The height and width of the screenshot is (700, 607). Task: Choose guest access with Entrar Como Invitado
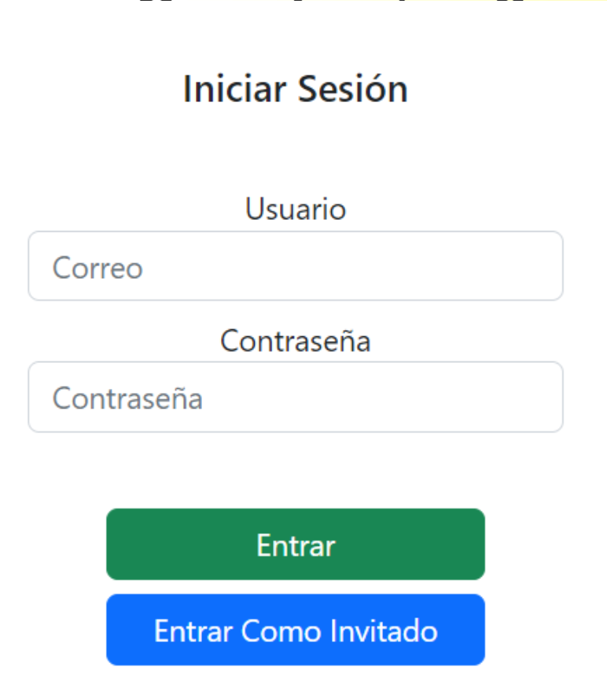point(296,630)
